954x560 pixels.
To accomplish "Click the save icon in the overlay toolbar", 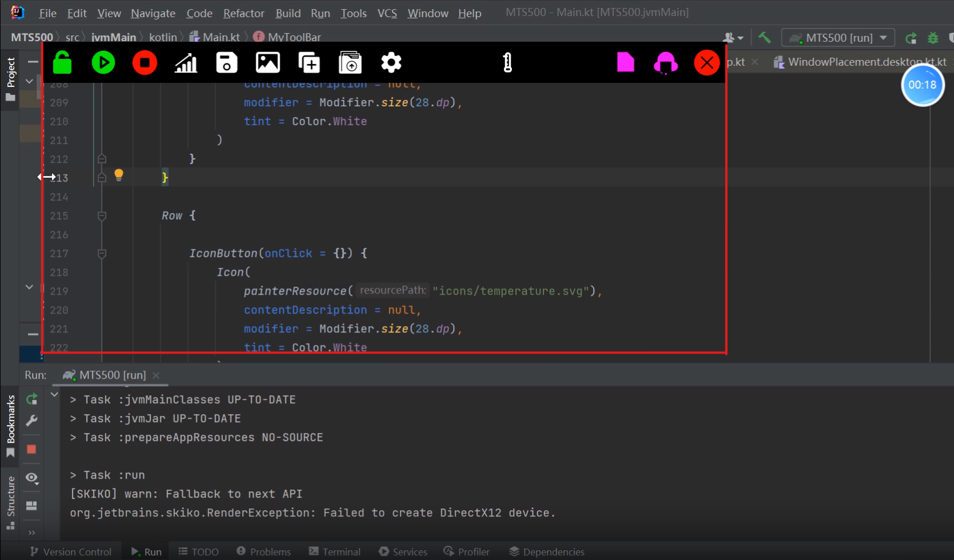I will click(x=226, y=63).
